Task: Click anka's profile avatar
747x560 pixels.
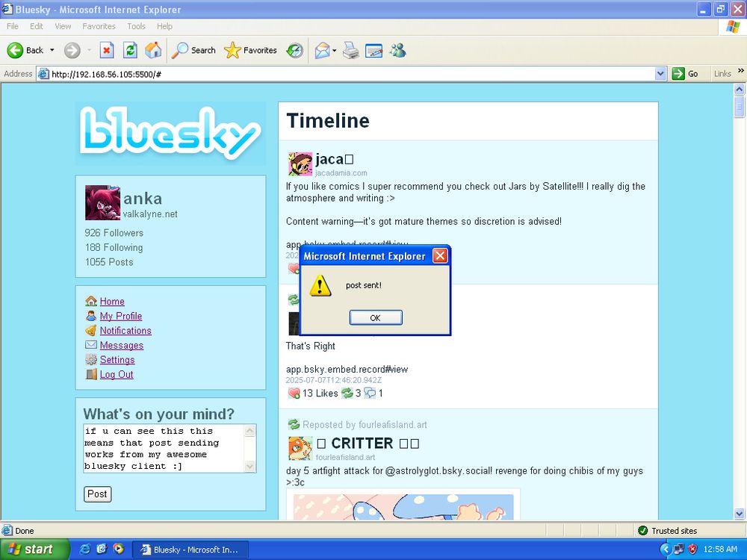Action: click(x=102, y=203)
